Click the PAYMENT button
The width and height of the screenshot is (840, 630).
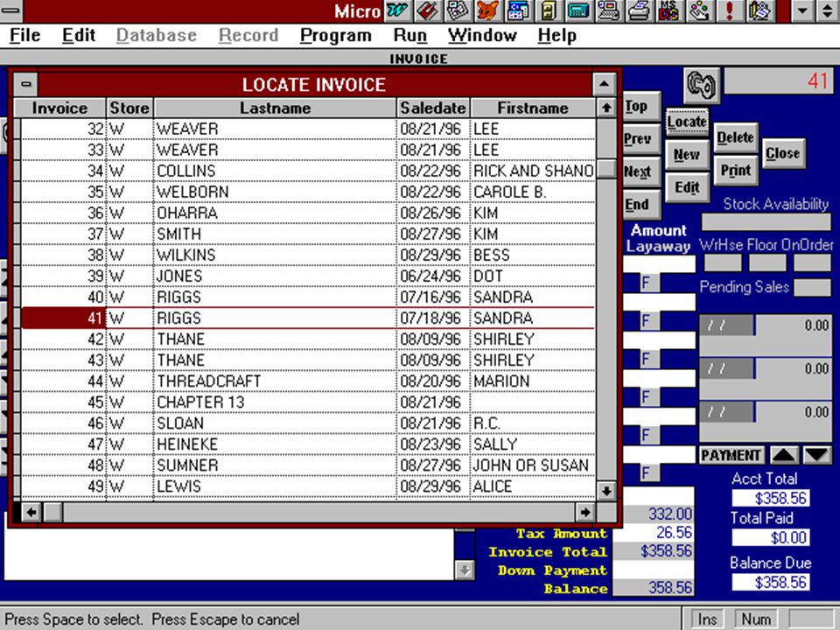pyautogui.click(x=731, y=456)
